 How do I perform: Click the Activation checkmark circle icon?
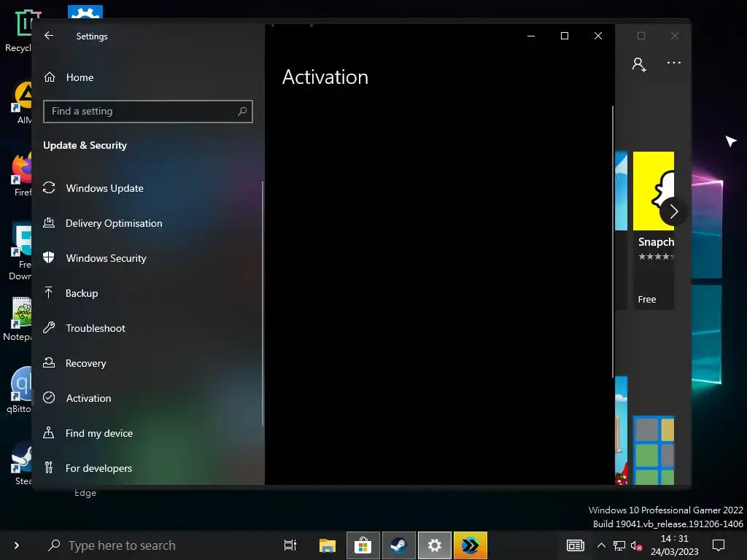point(49,397)
